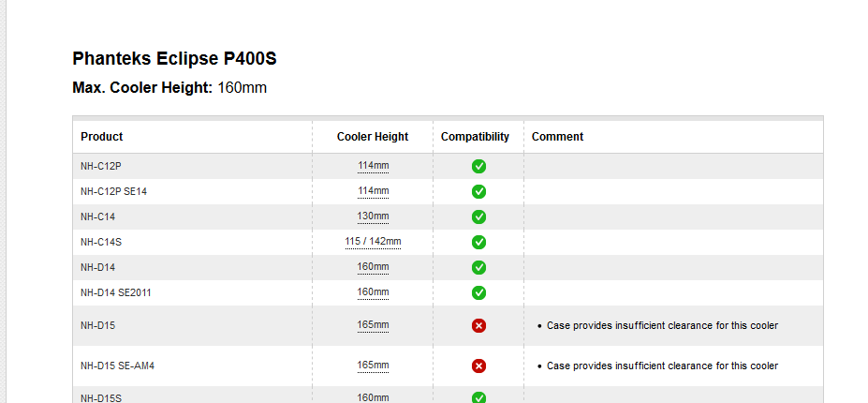Click the 165mm height for NH-D15 SE-AM4
Viewport: 868px width, 403px height.
373,365
